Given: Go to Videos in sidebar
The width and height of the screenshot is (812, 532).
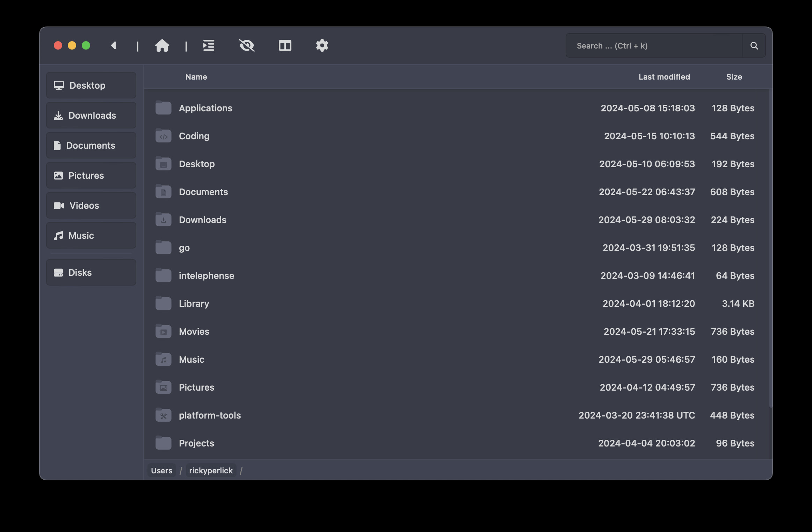Looking at the screenshot, I should pos(91,206).
